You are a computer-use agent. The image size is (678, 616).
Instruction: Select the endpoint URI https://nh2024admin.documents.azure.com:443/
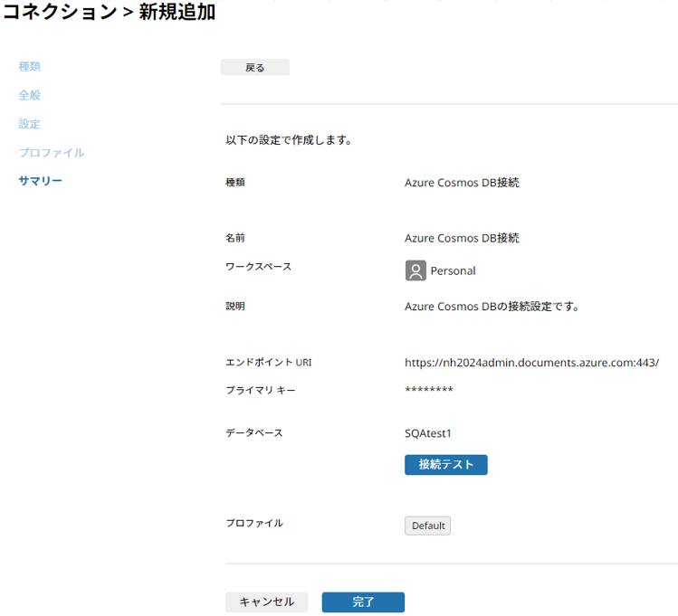[x=532, y=363]
